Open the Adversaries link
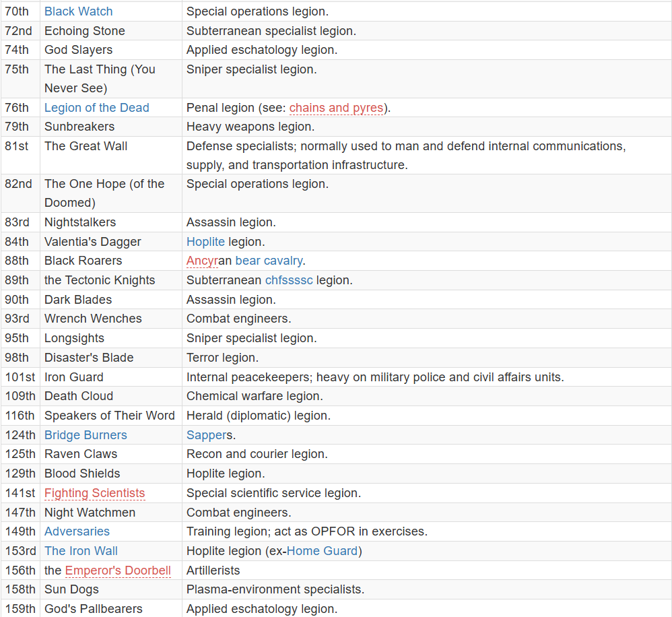This screenshot has width=672, height=617. click(x=77, y=531)
